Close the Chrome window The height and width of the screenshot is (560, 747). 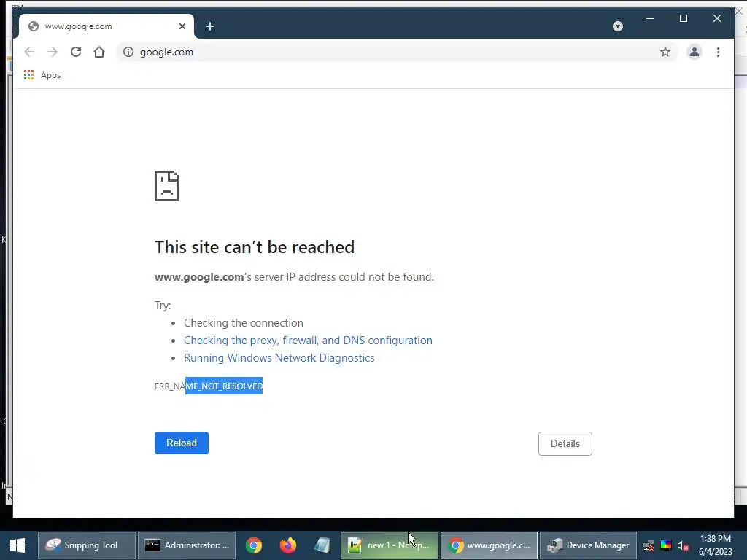717,18
